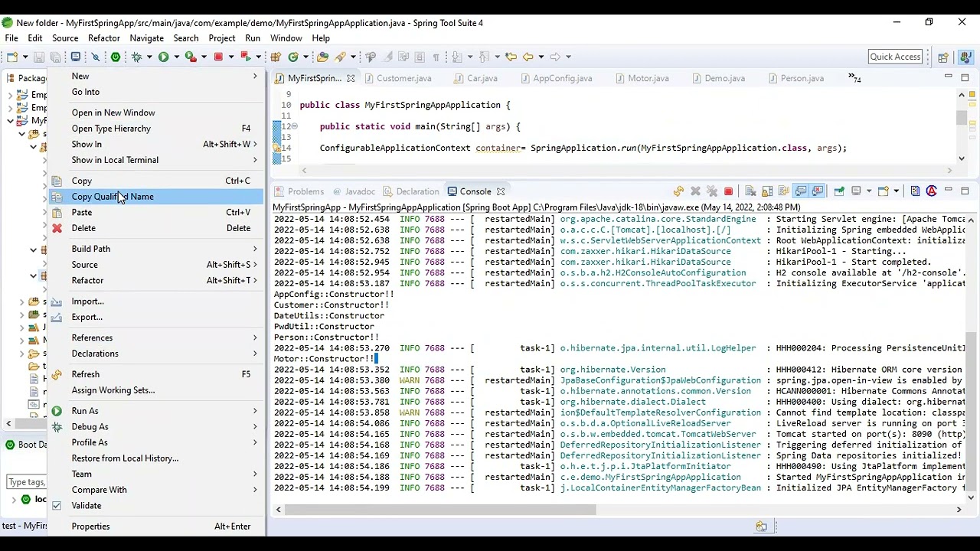Click the Back navigation yellow arrow

pos(528,57)
